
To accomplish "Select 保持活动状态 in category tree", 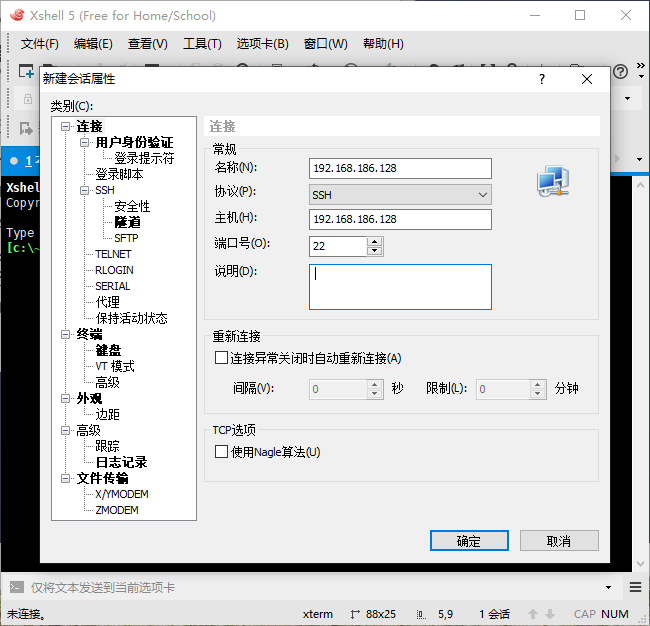I will point(131,318).
